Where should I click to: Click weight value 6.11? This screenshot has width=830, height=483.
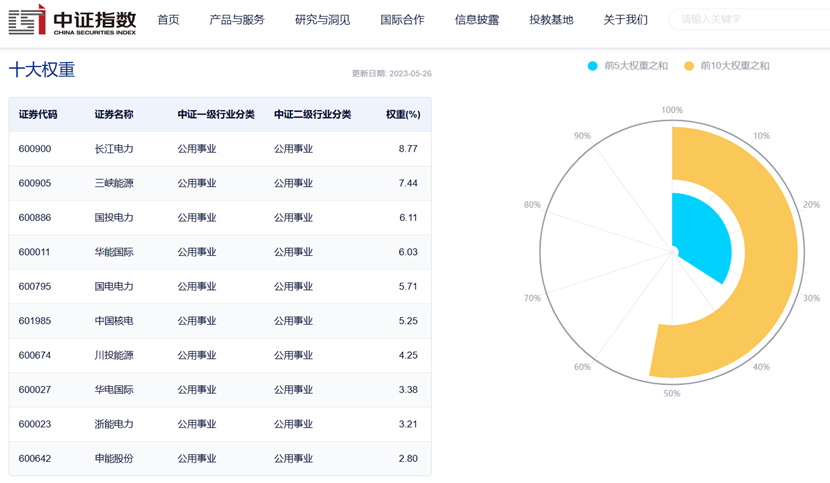coord(408,218)
